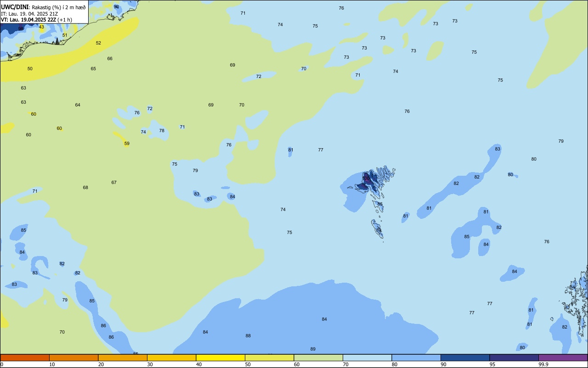Click the map value 88
Screen dimensions: 588x368
248,336
